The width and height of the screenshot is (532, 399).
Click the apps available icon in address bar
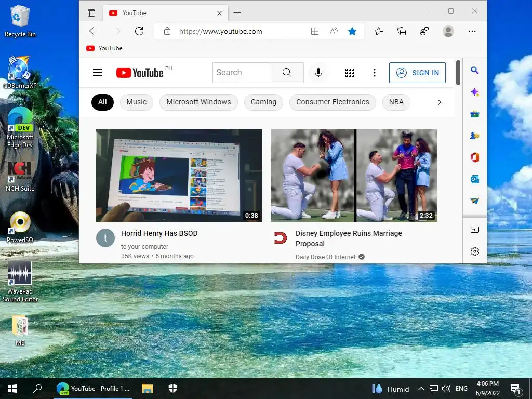(315, 31)
